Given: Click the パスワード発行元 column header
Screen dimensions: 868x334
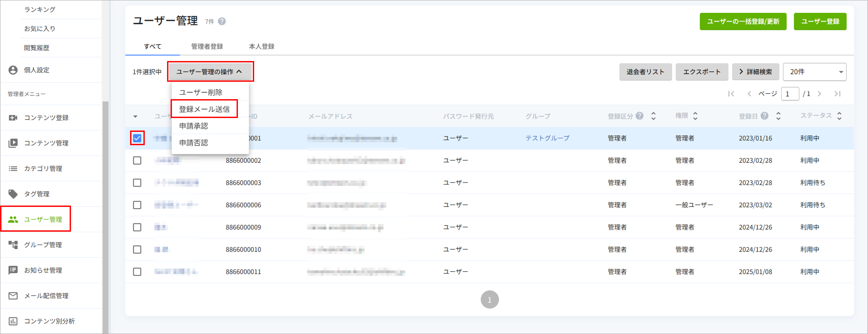Looking at the screenshot, I should point(468,116).
